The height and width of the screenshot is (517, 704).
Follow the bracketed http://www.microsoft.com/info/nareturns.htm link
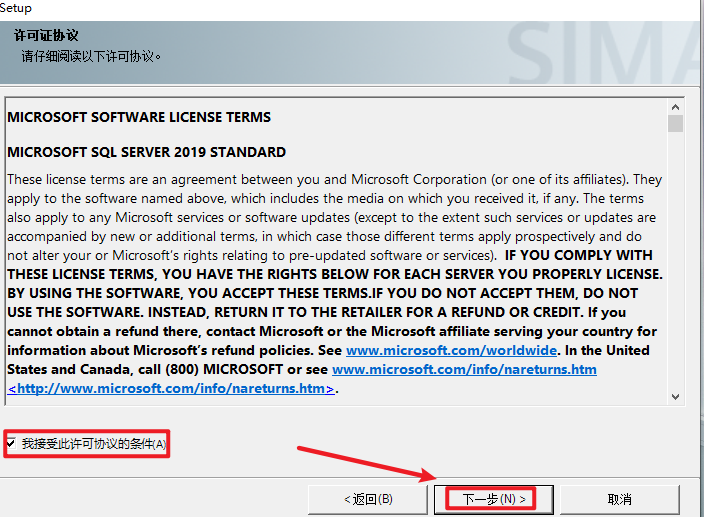(171, 388)
